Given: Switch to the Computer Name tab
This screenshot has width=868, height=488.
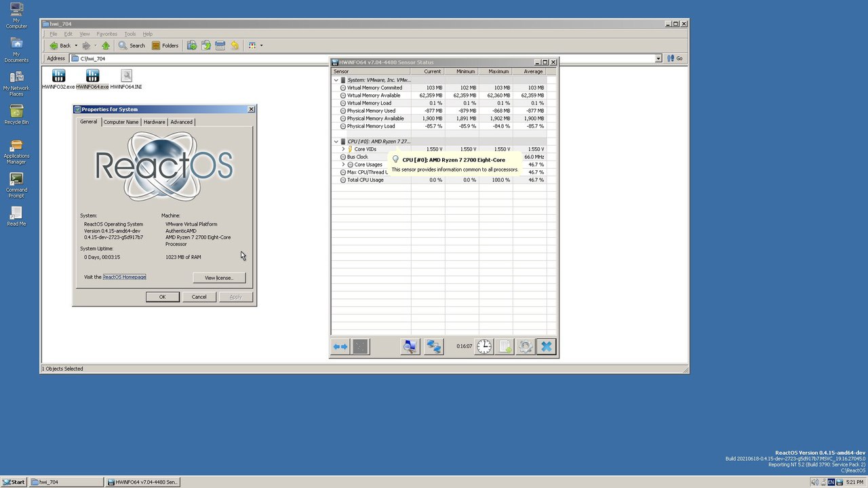Looking at the screenshot, I should (x=121, y=122).
